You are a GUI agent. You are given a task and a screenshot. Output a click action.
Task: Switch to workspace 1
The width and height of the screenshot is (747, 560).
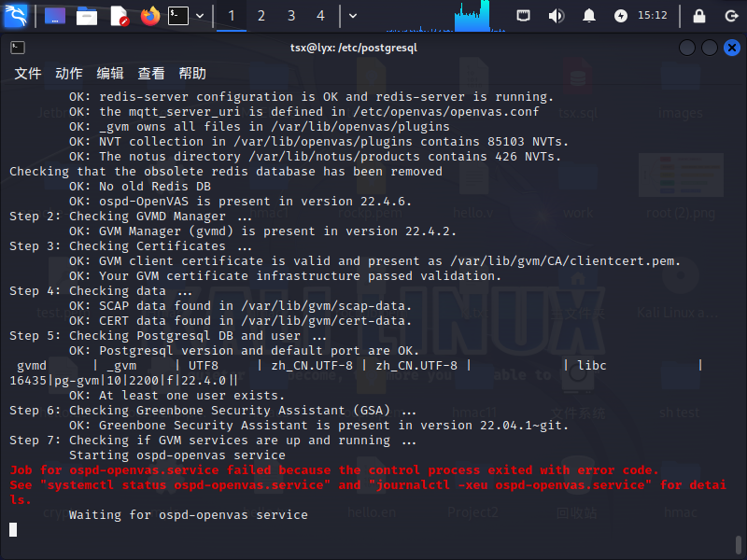pos(232,16)
